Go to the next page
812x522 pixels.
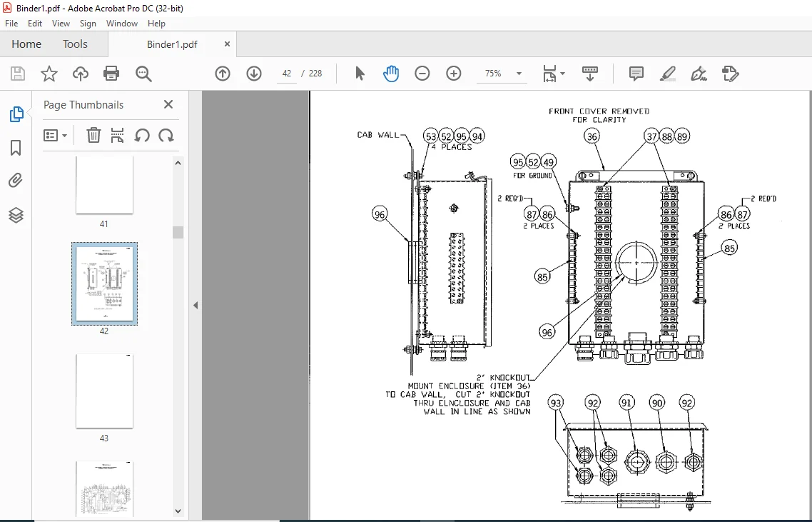click(x=254, y=74)
